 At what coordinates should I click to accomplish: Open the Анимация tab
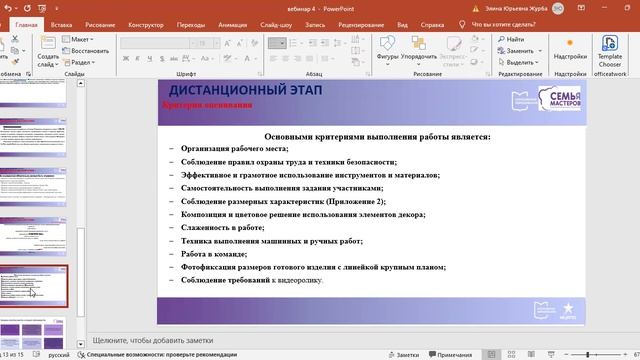click(232, 25)
